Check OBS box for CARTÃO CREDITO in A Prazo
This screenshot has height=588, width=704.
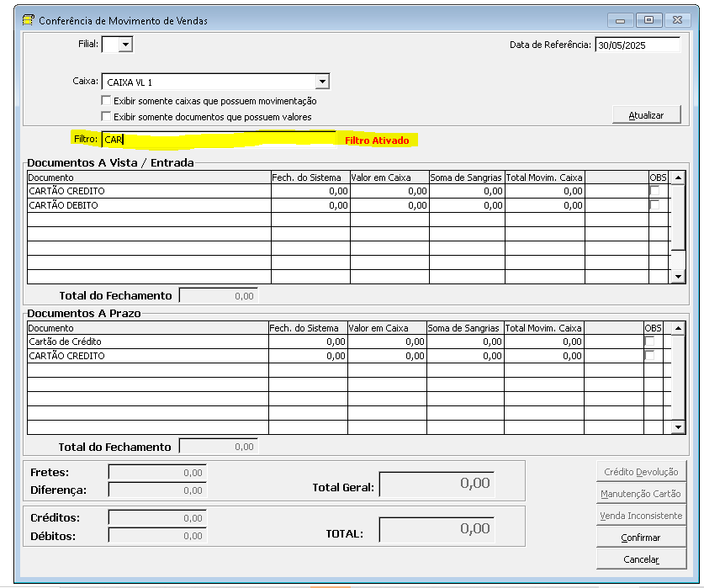click(649, 355)
